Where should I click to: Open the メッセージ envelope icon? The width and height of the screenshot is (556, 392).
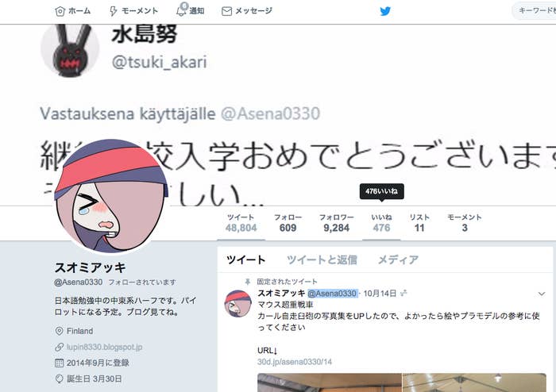point(226,11)
